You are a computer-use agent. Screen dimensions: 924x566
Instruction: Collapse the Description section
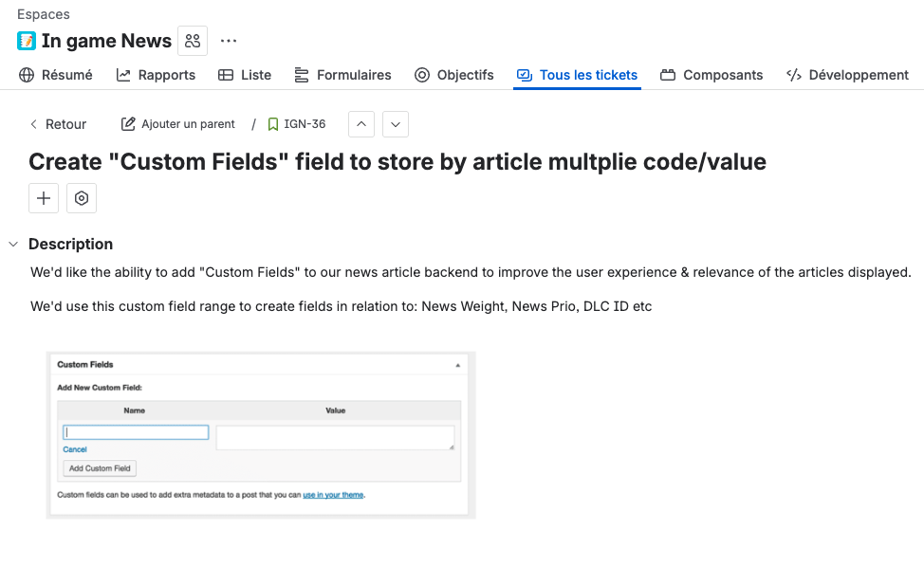coord(13,244)
